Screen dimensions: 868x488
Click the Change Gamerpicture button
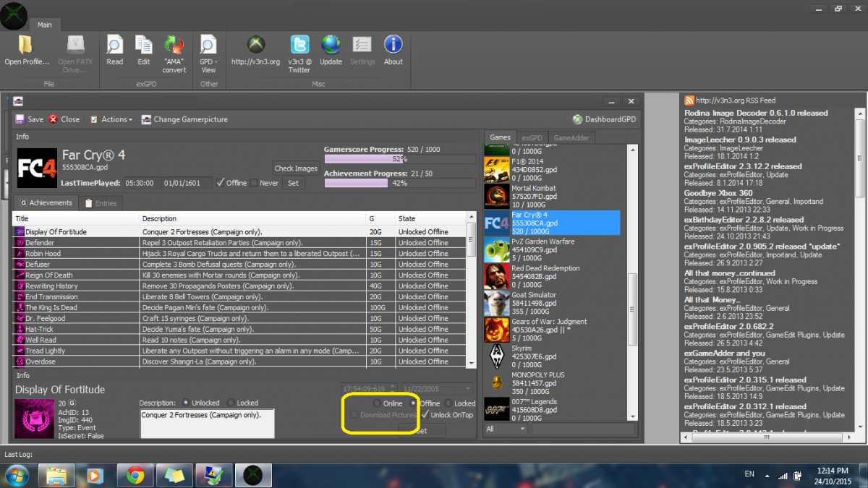184,119
